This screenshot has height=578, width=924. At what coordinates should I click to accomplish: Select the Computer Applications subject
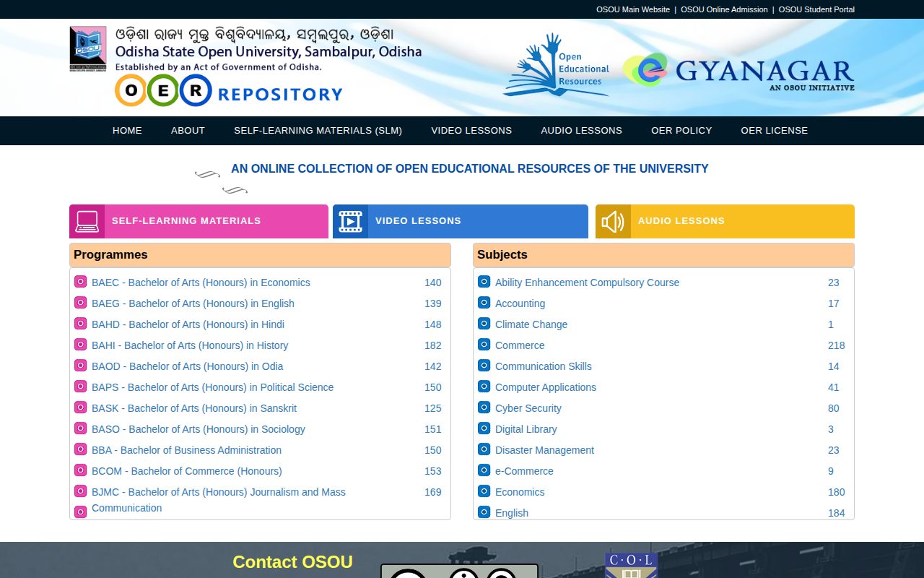546,387
